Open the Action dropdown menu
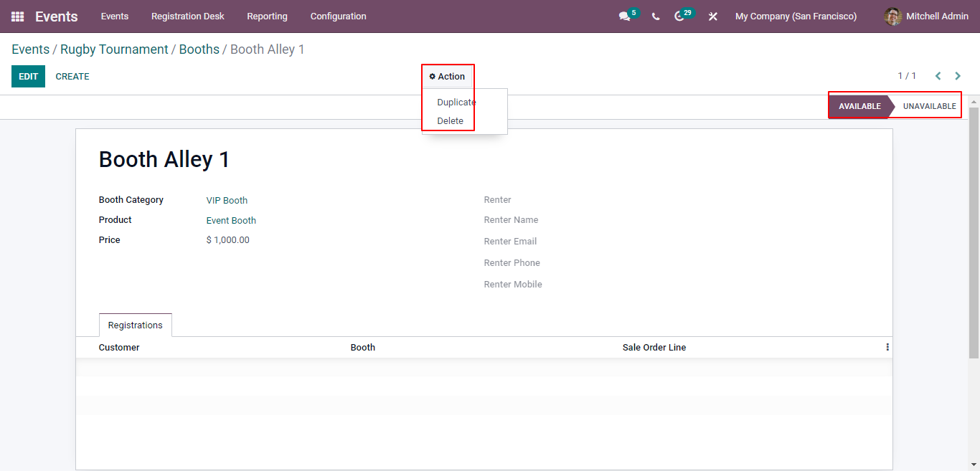The height and width of the screenshot is (471, 980). [x=447, y=76]
